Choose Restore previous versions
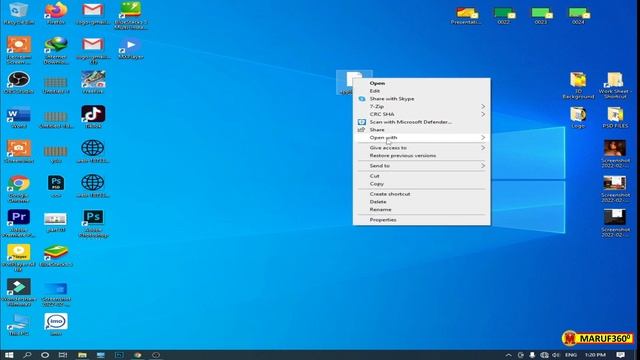640x360 pixels. click(422, 156)
